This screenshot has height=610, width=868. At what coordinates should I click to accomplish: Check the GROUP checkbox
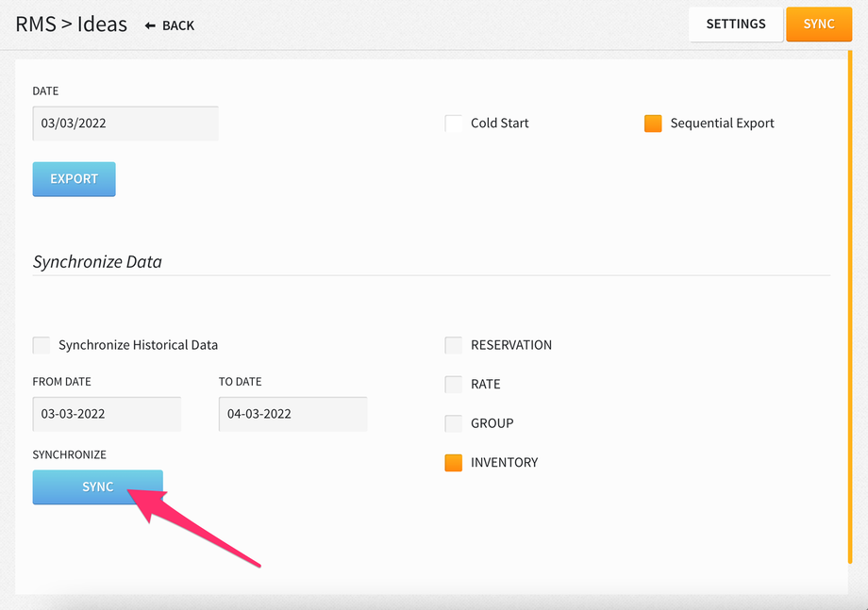click(x=454, y=423)
